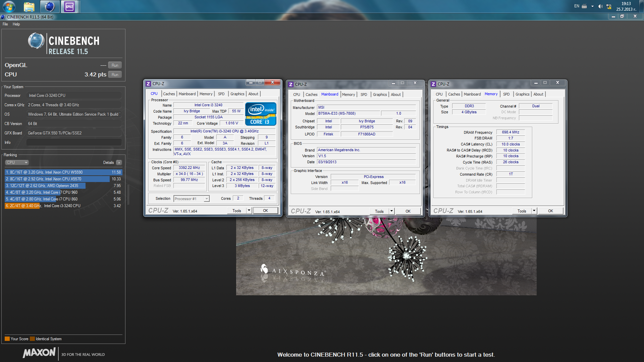Click the Details arrow button in Ranking
This screenshot has height=362, width=644.
point(119,163)
